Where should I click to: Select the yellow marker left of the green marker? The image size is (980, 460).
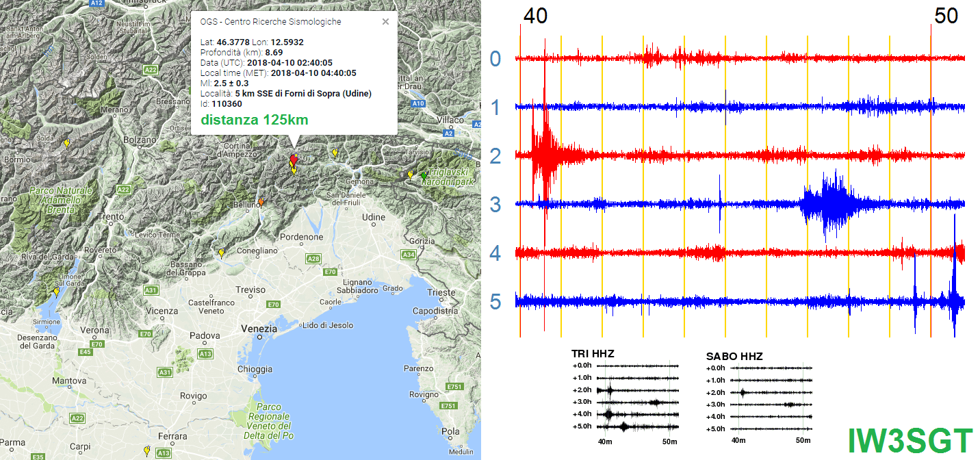pyautogui.click(x=410, y=175)
